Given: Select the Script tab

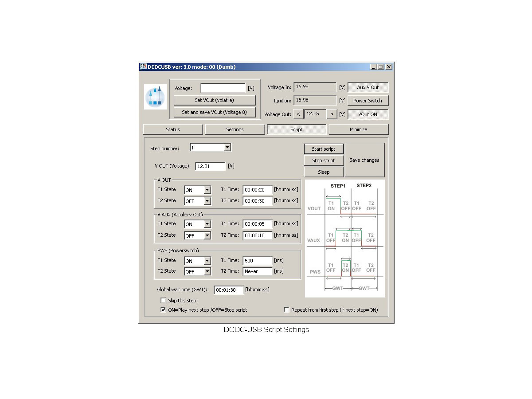Looking at the screenshot, I should 297,129.
